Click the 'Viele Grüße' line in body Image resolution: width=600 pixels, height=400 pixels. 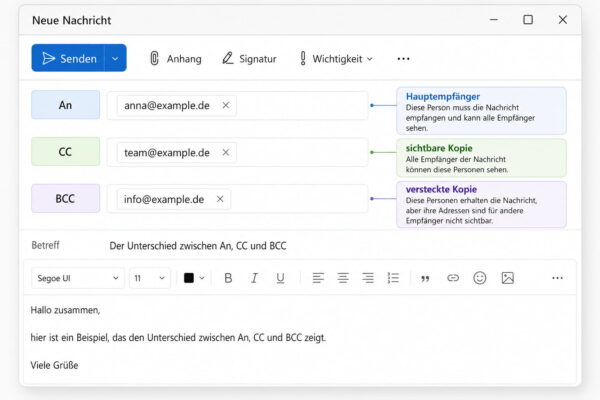[x=54, y=365]
